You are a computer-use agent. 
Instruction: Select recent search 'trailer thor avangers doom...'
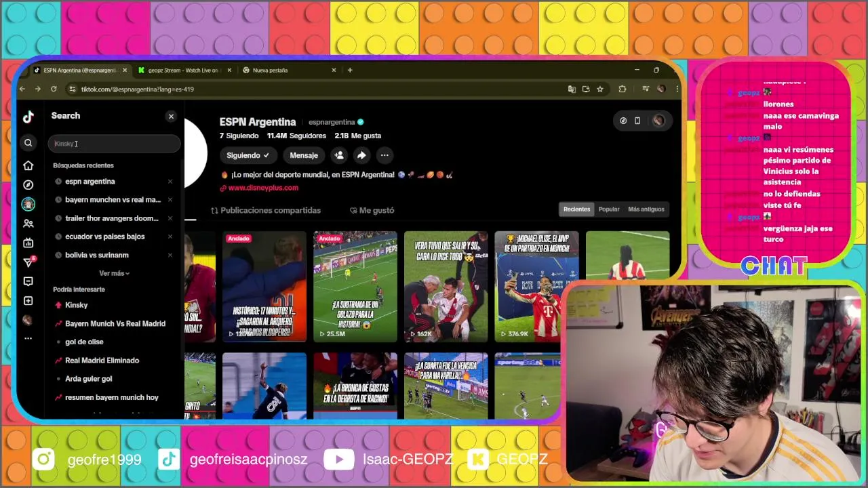(x=111, y=218)
